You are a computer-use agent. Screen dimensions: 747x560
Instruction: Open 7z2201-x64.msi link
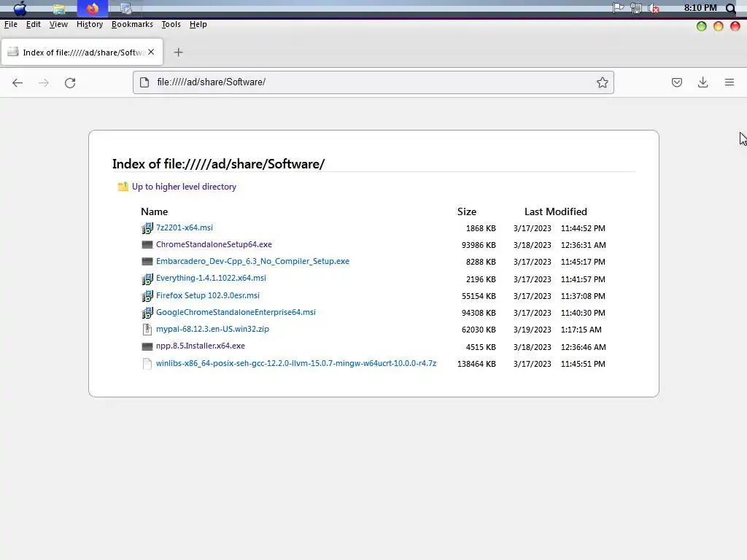tap(185, 227)
